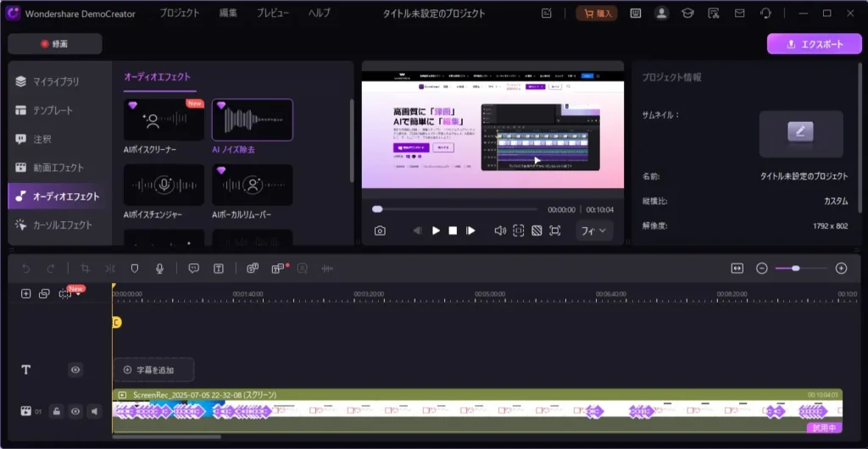Click the marker shield icon in timeline toolbar
The width and height of the screenshot is (868, 449).
[135, 269]
